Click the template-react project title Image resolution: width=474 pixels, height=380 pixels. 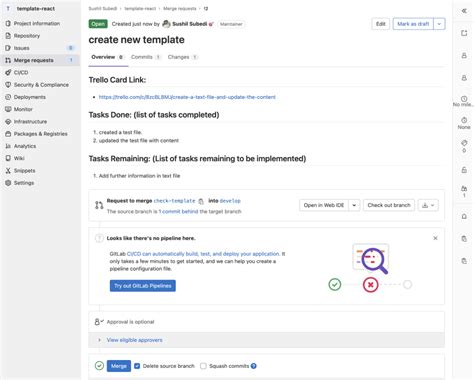36,9
